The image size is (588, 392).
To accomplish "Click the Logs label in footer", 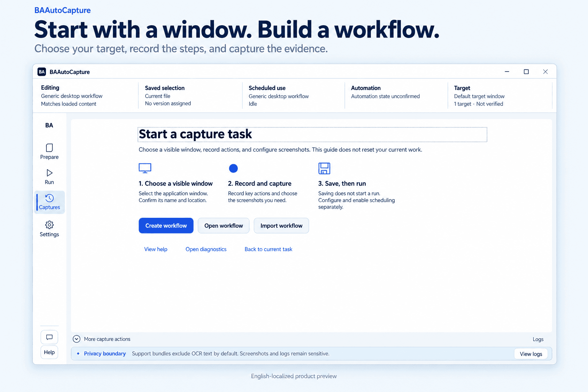I will click(x=538, y=339).
